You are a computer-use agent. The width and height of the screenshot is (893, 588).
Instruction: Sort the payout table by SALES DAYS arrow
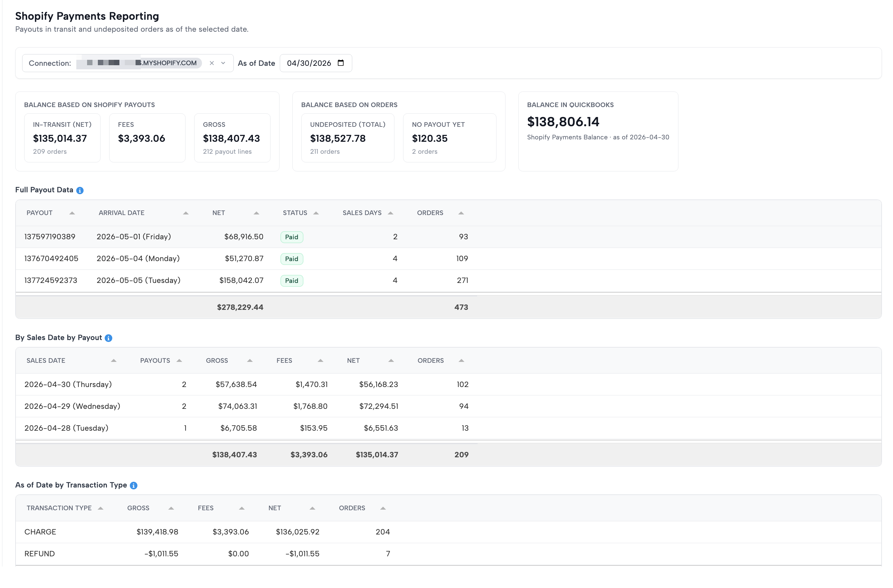[x=391, y=213]
